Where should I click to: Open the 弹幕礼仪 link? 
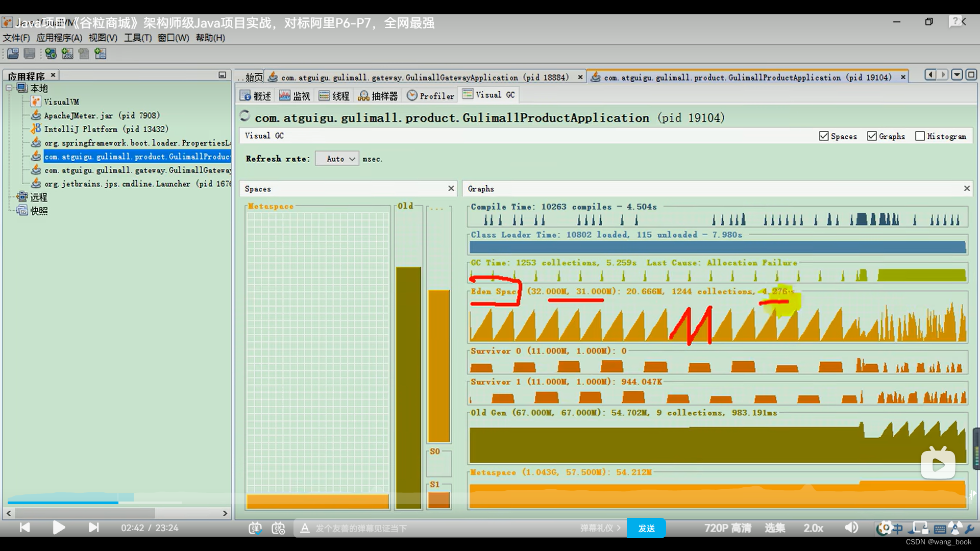(x=600, y=528)
